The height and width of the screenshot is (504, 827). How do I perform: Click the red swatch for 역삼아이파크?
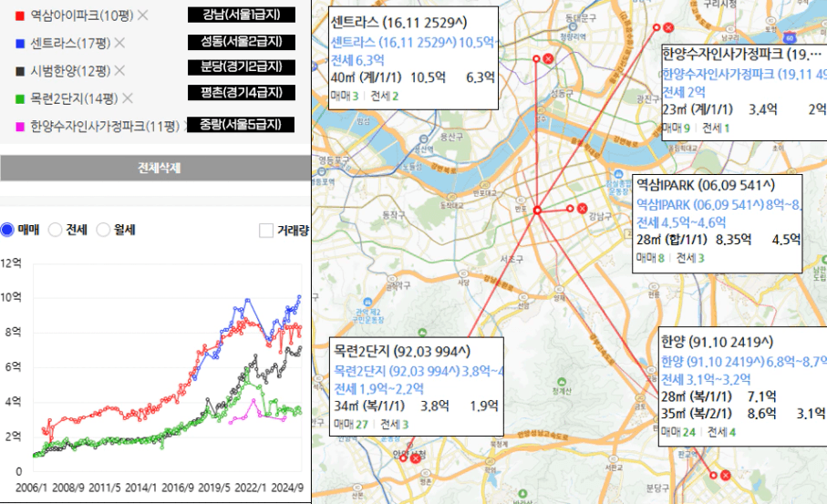tap(20, 15)
